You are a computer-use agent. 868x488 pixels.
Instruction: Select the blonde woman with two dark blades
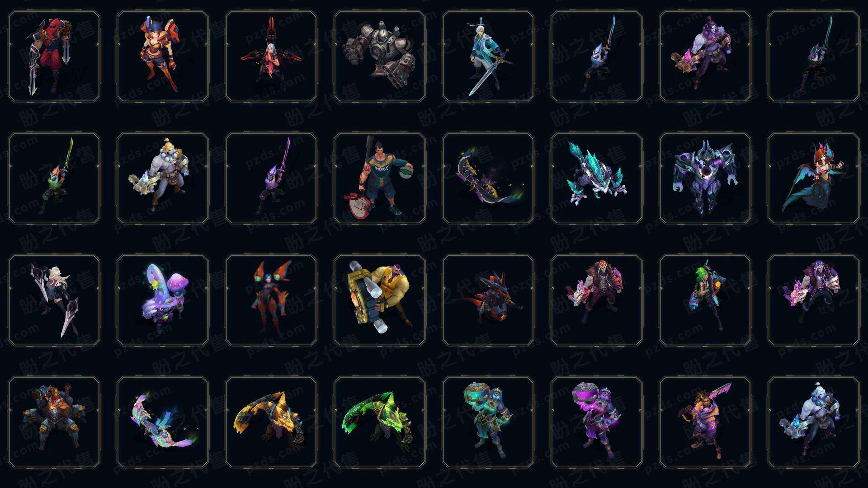[54, 300]
